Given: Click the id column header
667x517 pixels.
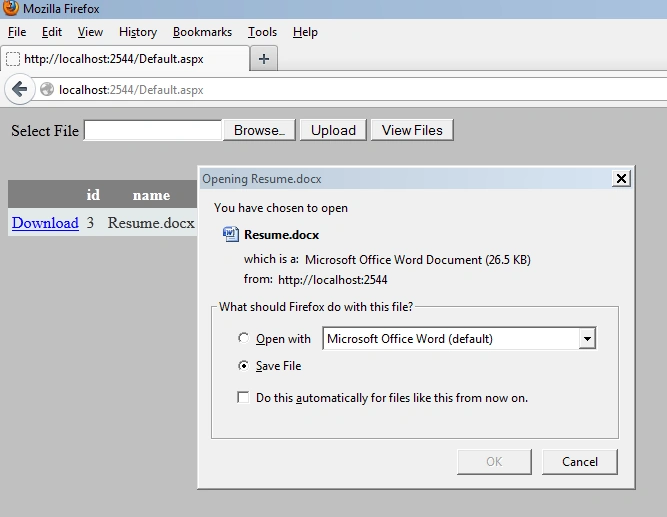Looking at the screenshot, I should [93, 194].
